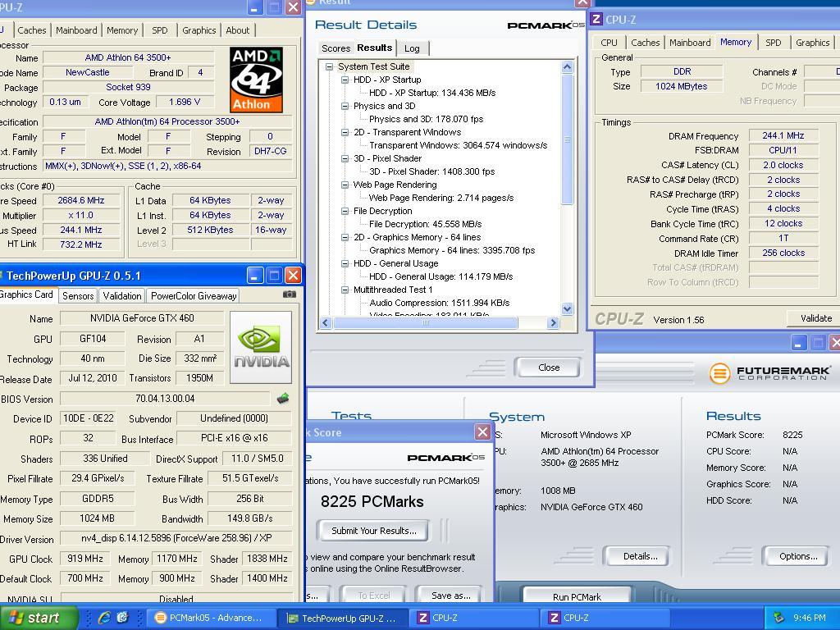Click the 8225 PCMarks score text
The image size is (840, 630).
[372, 501]
